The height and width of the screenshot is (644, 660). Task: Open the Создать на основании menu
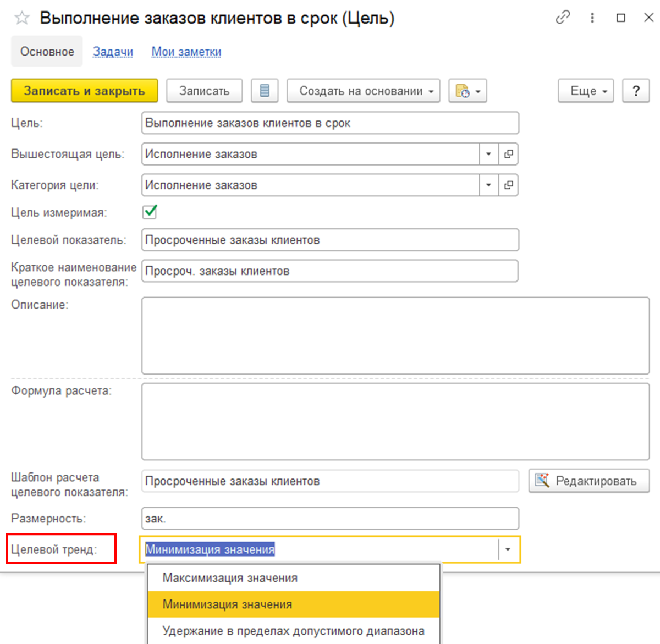364,91
